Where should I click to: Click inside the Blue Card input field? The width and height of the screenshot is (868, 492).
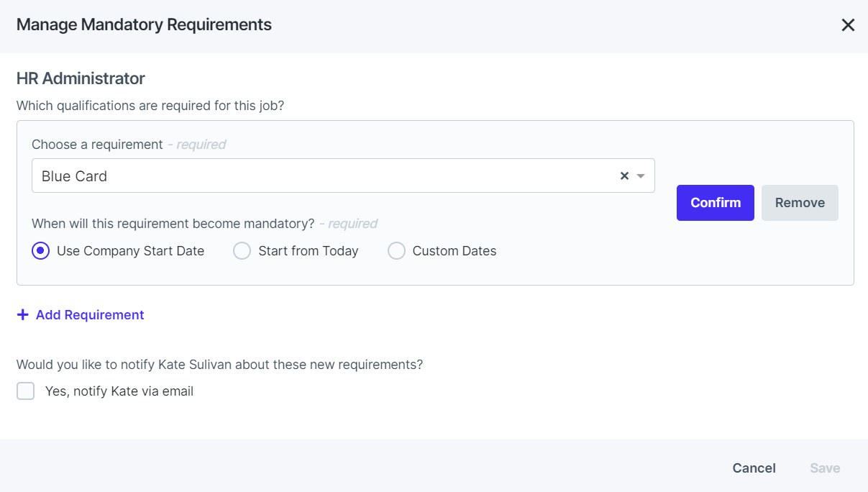coord(288,176)
